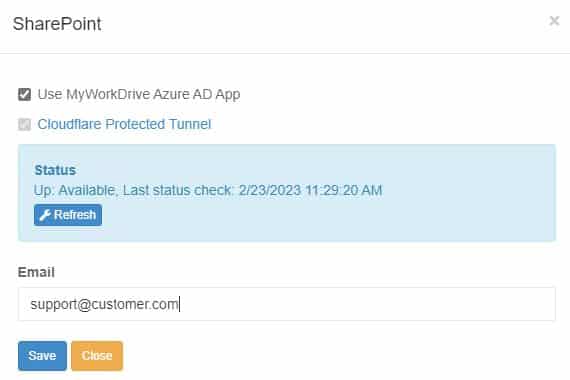Place cursor at end of email address
The height and width of the screenshot is (380, 570).
pos(179,304)
